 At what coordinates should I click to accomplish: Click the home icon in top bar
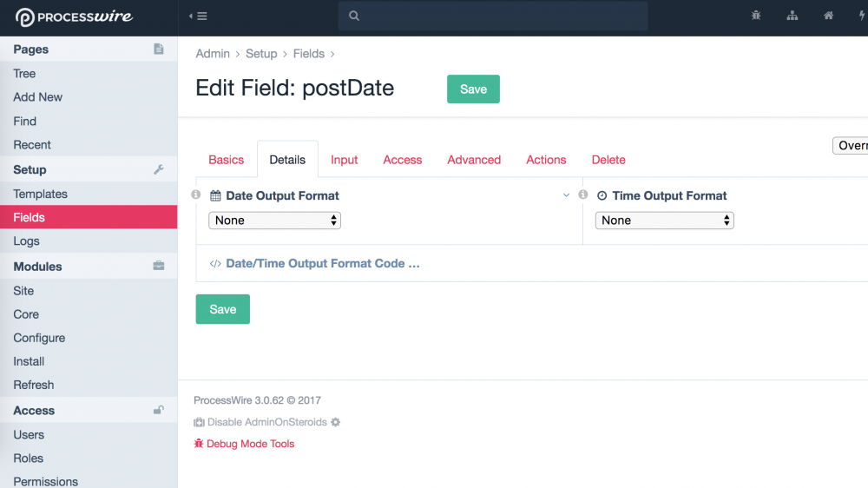click(x=828, y=16)
